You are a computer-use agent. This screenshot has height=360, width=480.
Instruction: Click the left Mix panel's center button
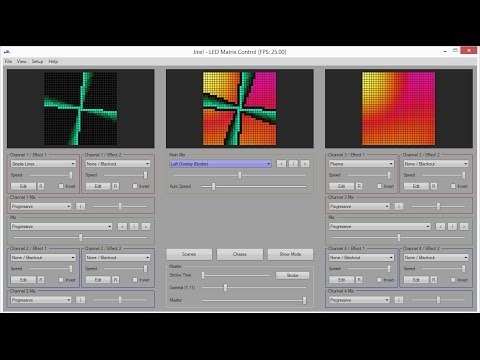tap(134, 227)
